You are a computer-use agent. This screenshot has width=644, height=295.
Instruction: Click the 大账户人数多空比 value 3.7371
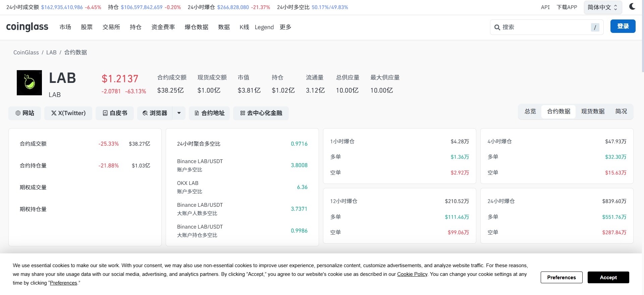tap(299, 209)
